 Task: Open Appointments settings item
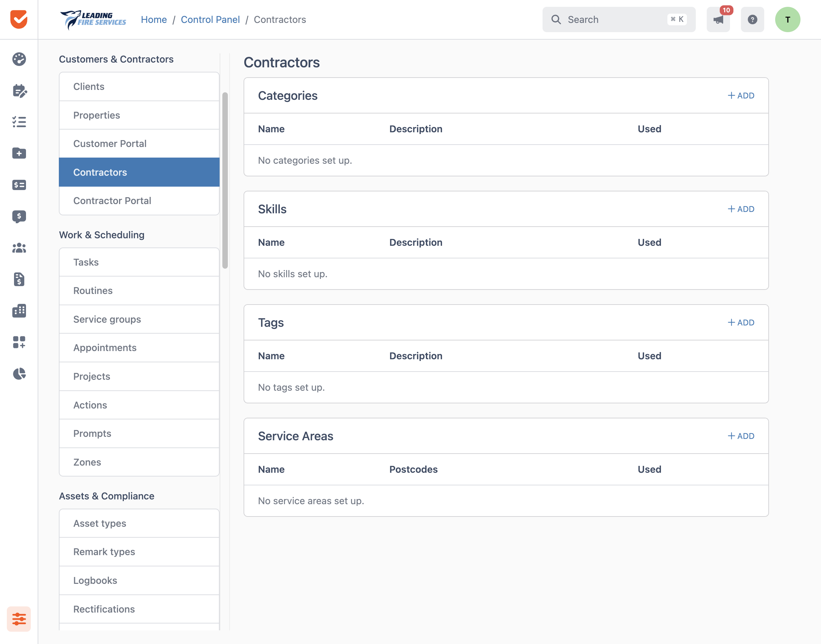pos(139,348)
